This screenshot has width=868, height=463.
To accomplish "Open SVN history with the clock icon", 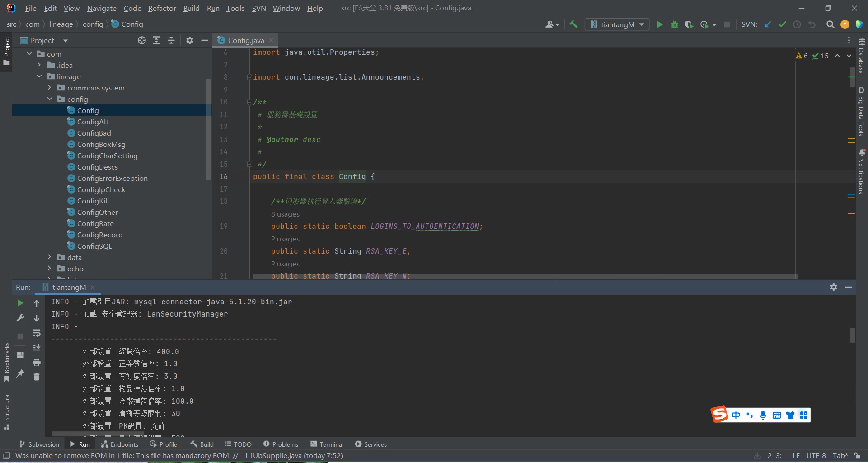I will tap(797, 24).
